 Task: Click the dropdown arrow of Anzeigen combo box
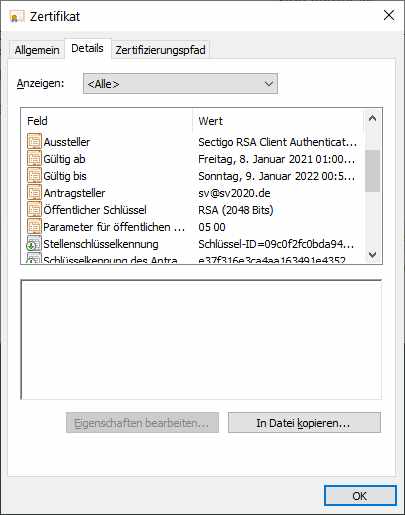point(269,84)
